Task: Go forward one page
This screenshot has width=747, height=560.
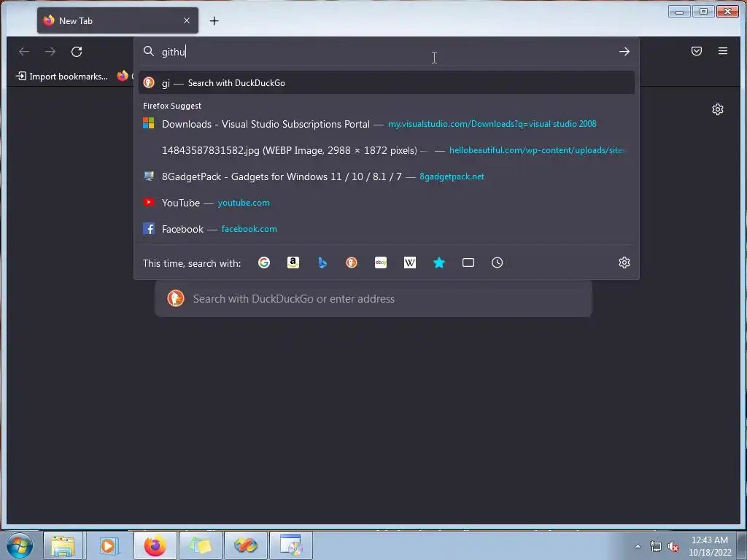Action: (50, 52)
